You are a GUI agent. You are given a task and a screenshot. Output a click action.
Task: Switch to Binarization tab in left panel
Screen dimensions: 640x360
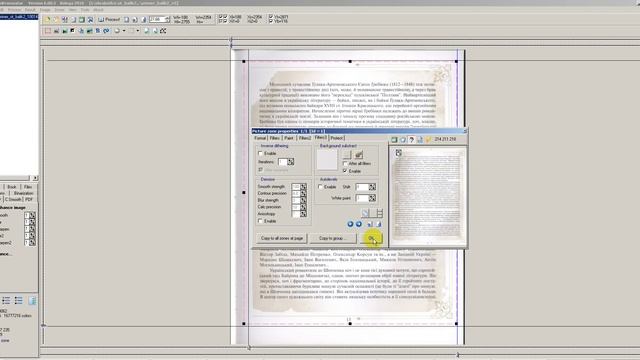(x=23, y=193)
